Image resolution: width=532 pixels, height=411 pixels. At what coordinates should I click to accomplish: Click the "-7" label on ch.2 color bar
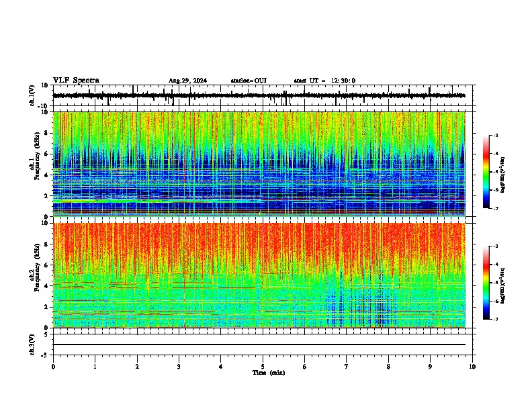[495, 319]
